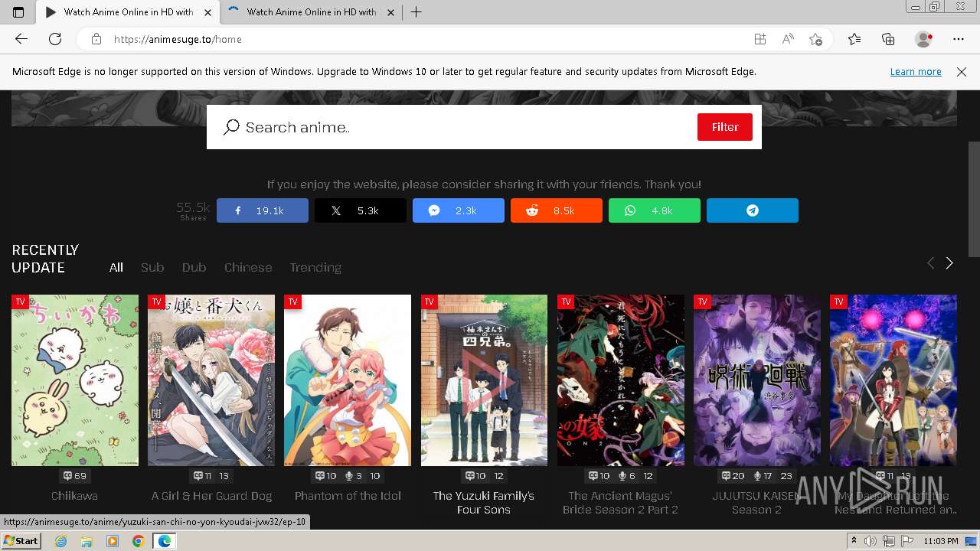
Task: Share on Messenger 2.3k button
Action: click(x=459, y=210)
